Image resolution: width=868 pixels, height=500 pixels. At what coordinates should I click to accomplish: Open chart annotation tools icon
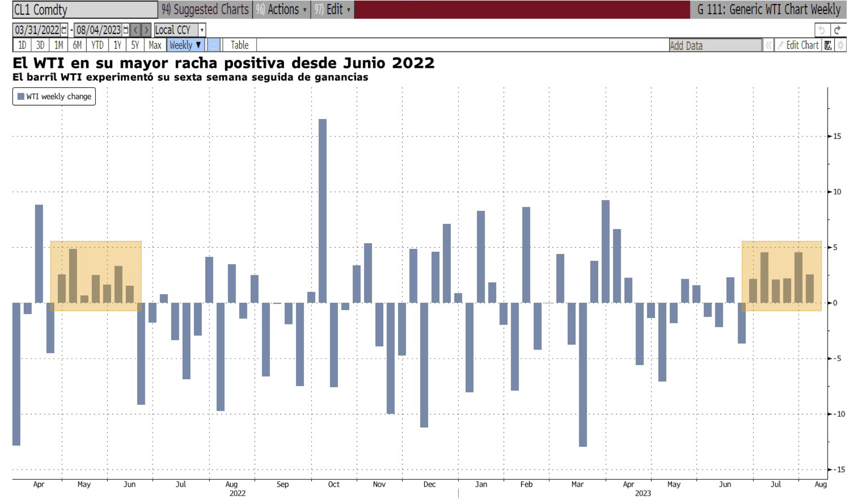(828, 45)
